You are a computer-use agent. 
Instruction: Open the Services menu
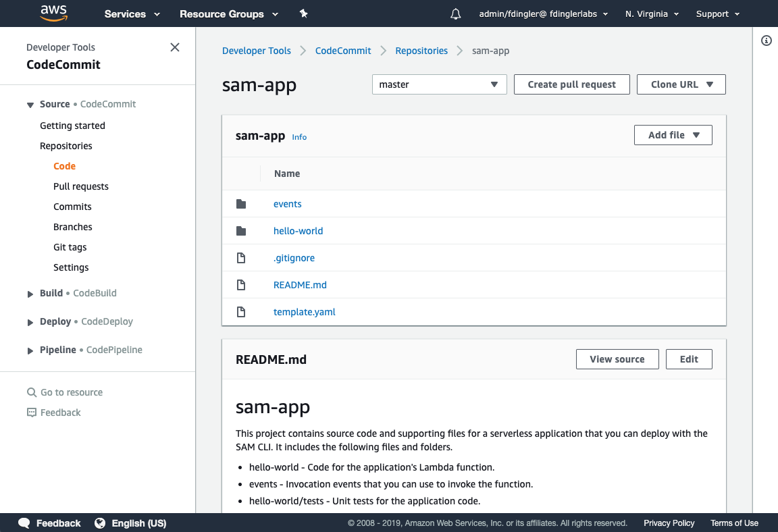pos(132,14)
